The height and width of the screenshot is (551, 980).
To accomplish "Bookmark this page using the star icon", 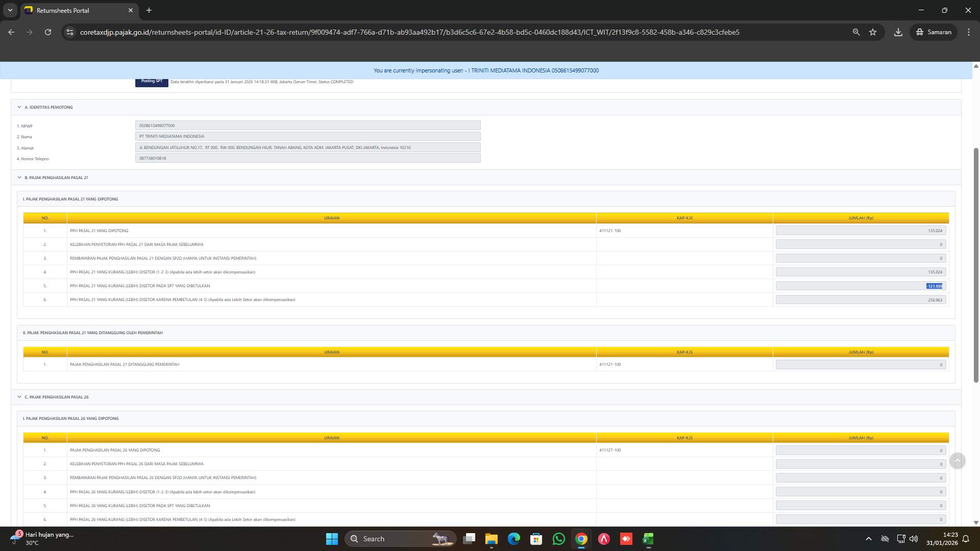I will point(873,32).
